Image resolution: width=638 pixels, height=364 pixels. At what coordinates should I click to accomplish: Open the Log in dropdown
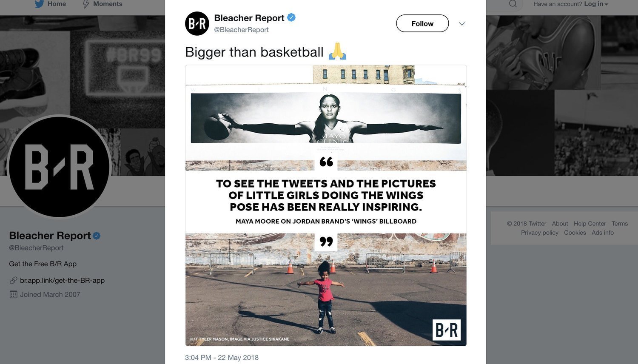coord(596,4)
